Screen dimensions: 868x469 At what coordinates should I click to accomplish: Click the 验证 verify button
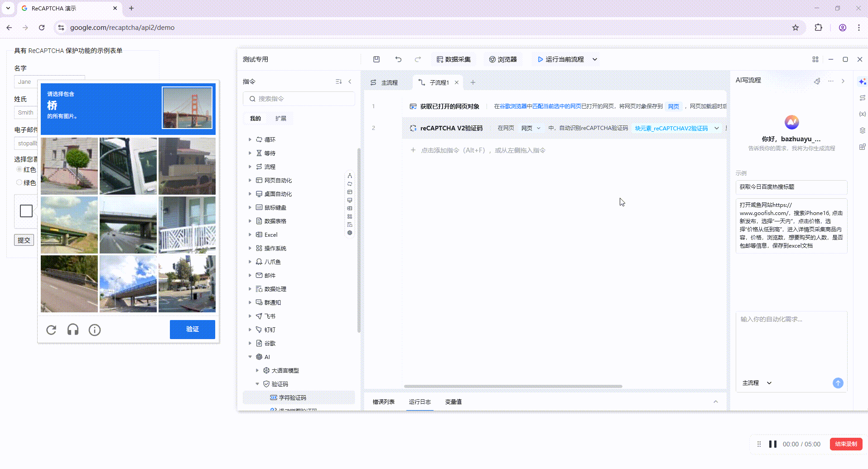pos(193,330)
